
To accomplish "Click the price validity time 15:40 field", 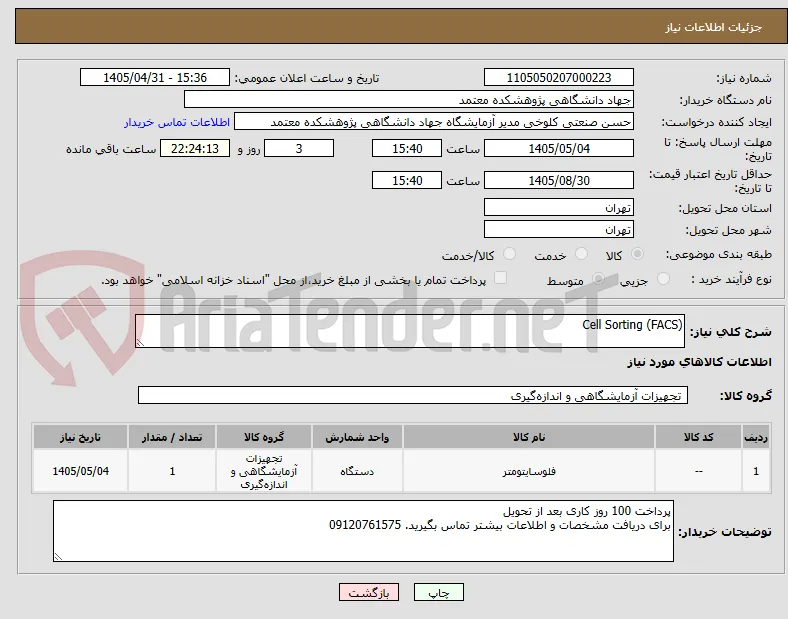I will (x=407, y=180).
